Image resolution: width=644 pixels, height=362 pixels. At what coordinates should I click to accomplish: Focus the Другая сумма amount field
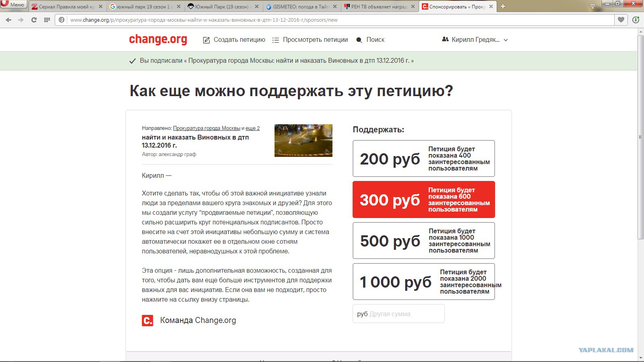click(x=398, y=314)
